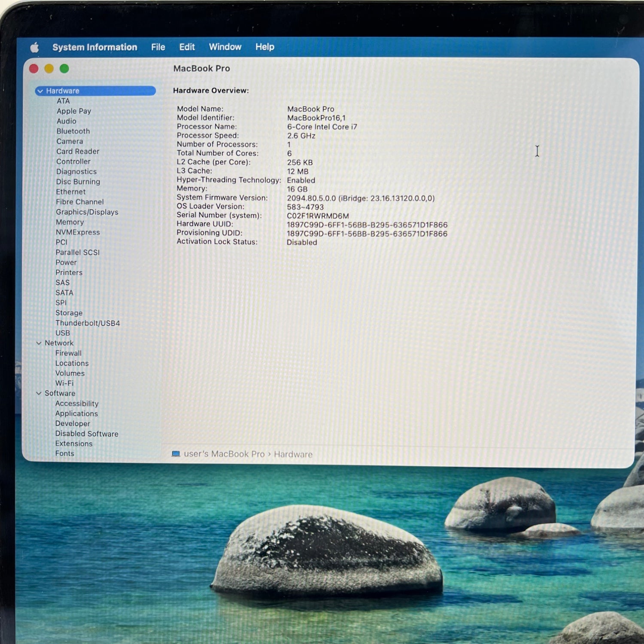Viewport: 644px width, 644px height.
Task: Select Fonts in the sidebar
Action: pos(65,453)
